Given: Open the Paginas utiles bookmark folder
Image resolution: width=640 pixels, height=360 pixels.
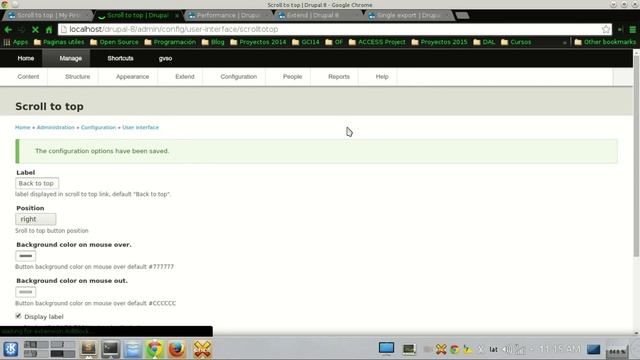Looking at the screenshot, I should coord(59,42).
